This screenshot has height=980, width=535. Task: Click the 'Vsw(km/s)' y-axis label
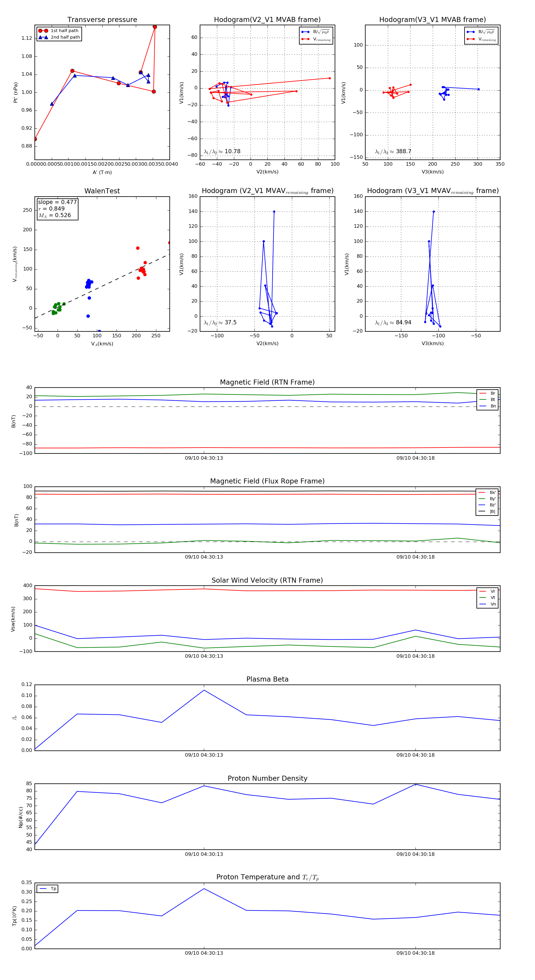(13, 619)
